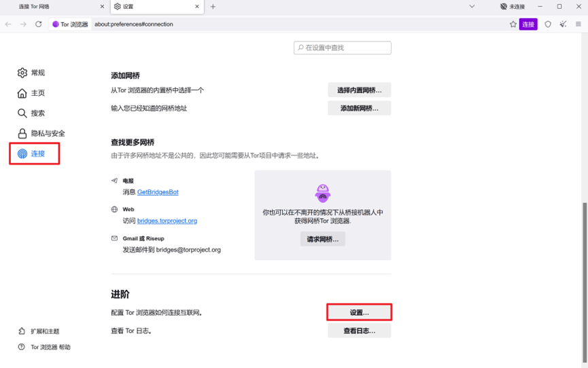Image resolution: width=588 pixels, height=368 pixels.
Task: Open the 主页 home settings section
Action: point(31,93)
